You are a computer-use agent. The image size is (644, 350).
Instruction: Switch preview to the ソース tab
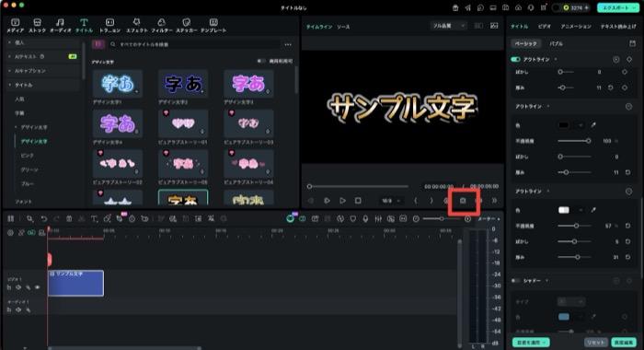click(x=343, y=27)
